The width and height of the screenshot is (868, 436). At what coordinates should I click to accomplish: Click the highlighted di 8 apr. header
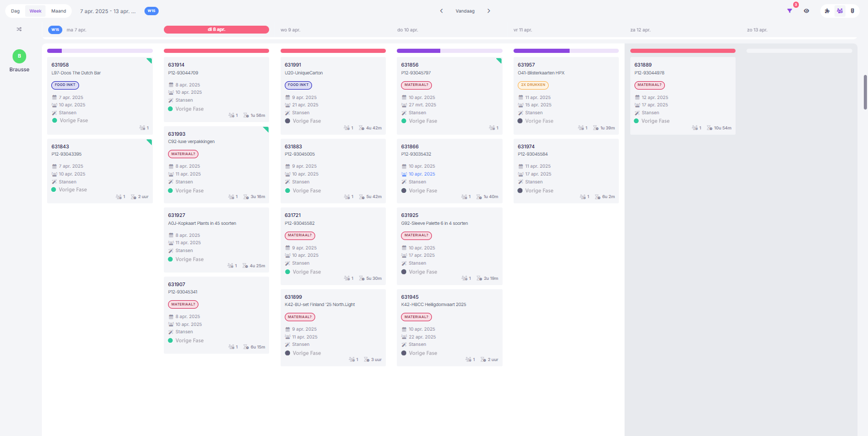216,30
